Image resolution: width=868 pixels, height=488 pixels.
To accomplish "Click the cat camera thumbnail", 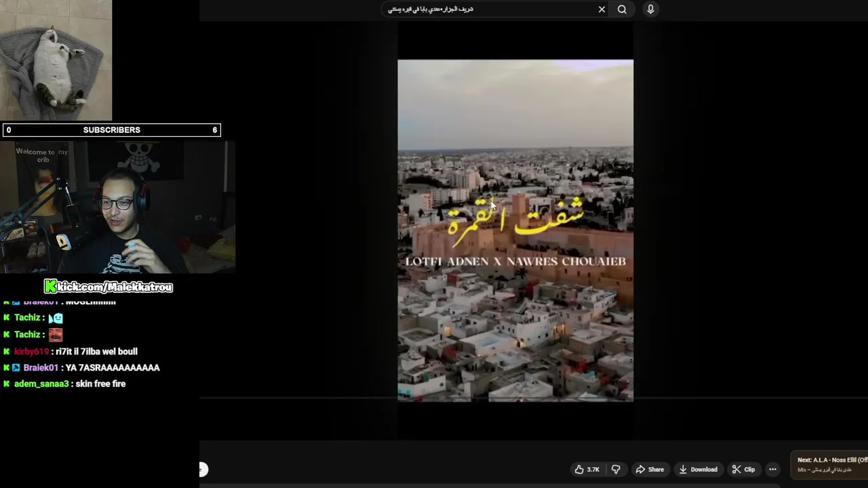I will (x=56, y=60).
